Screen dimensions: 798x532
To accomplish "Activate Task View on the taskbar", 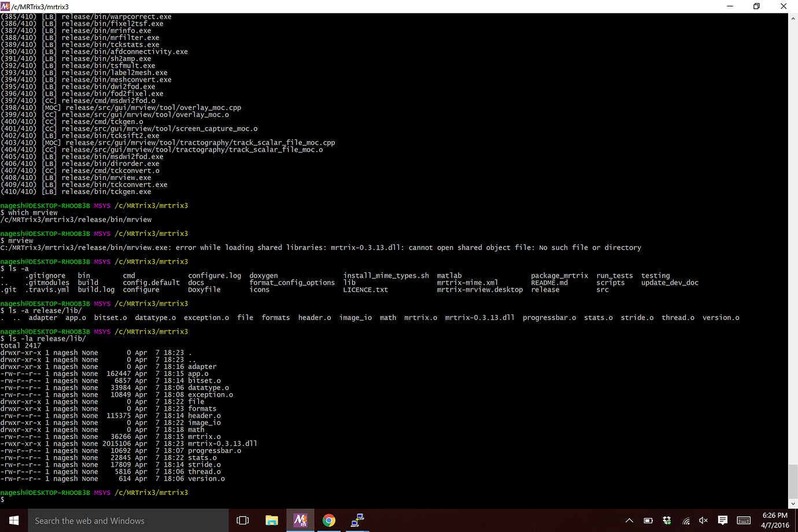I will click(x=243, y=520).
